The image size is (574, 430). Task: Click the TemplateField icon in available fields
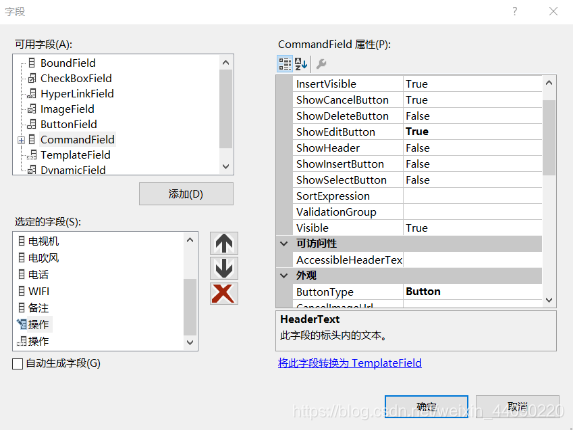coord(32,155)
